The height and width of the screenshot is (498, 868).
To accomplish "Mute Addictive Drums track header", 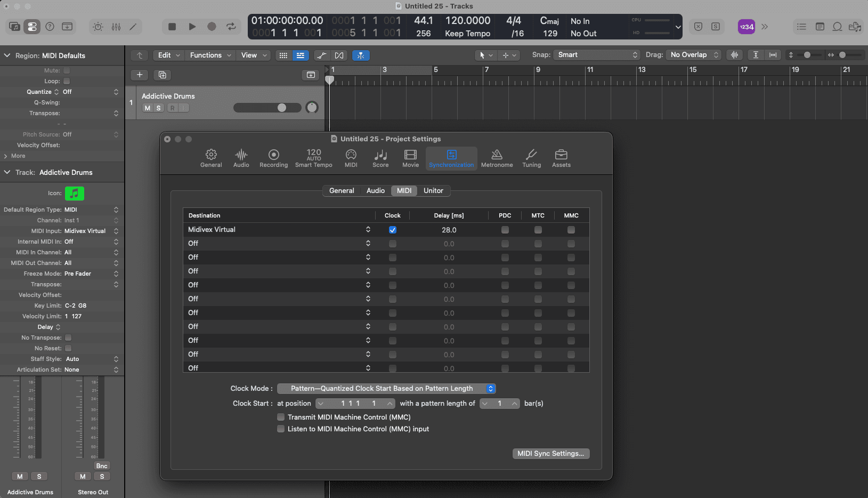I will click(x=148, y=108).
